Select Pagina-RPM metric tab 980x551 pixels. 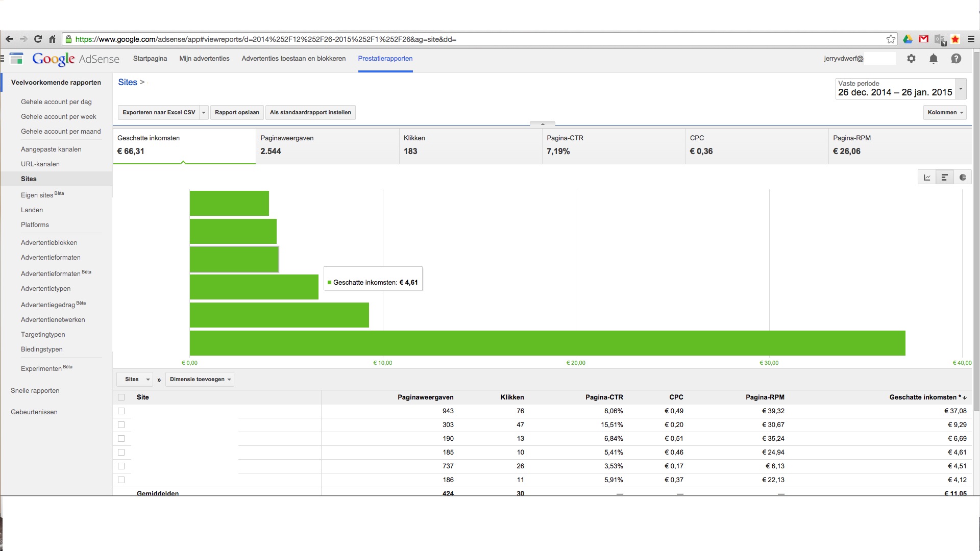[900, 146]
